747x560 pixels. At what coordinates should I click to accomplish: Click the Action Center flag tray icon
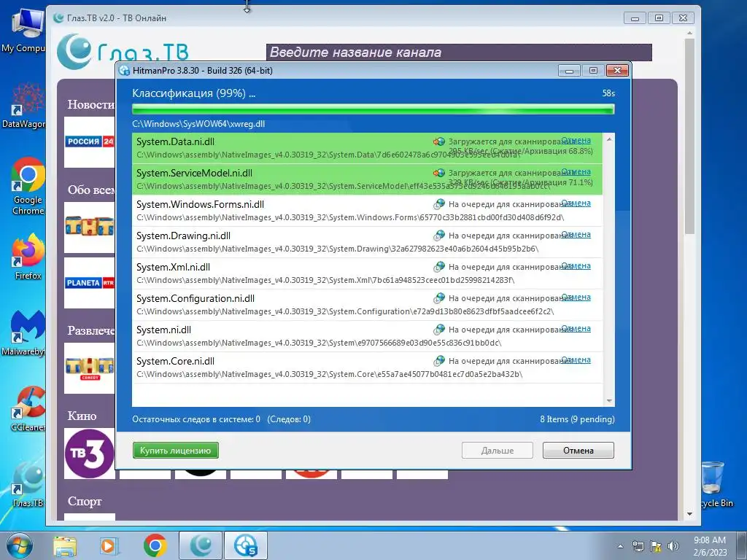pyautogui.click(x=655, y=546)
